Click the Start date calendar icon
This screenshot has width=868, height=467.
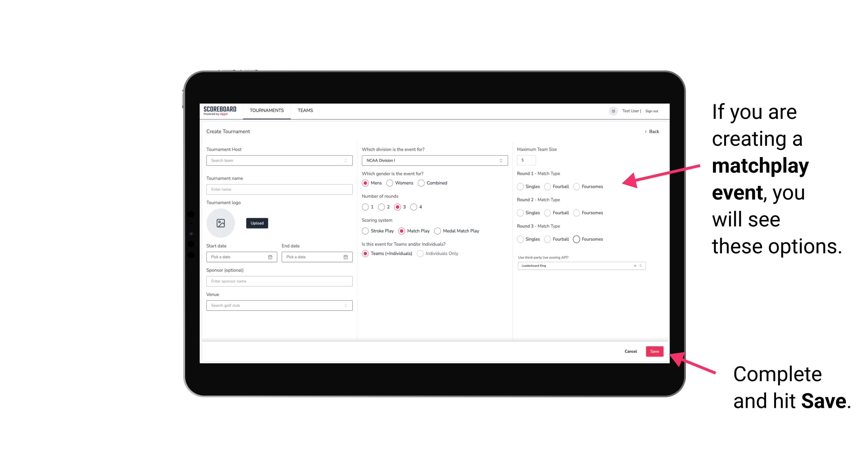tap(271, 257)
